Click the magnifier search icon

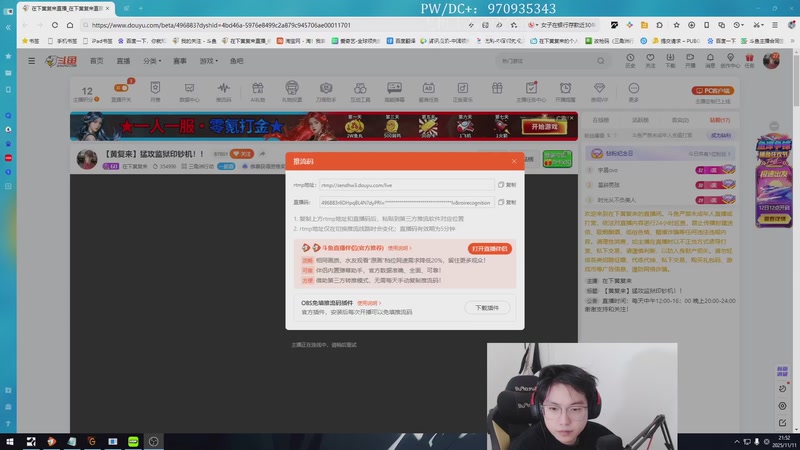click(x=601, y=61)
